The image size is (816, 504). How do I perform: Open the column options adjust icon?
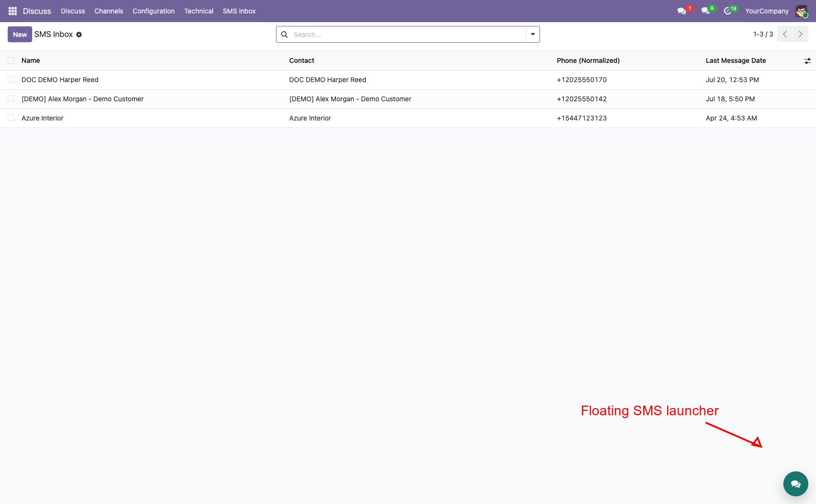point(808,61)
